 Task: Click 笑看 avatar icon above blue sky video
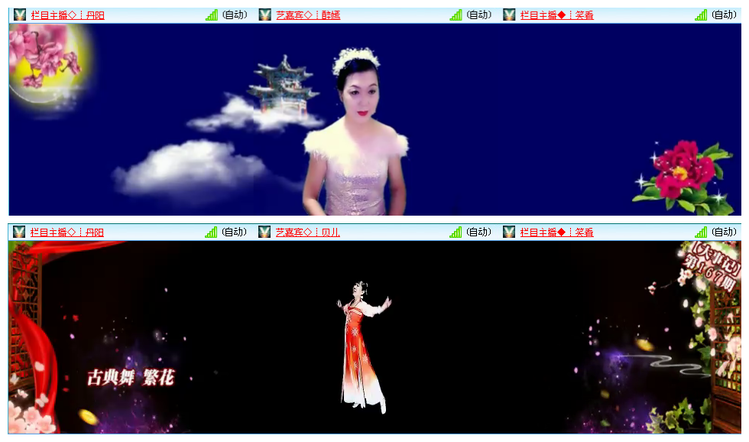509,15
